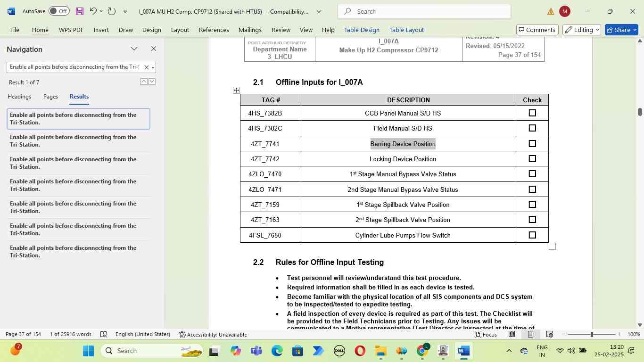Check the box for 4HS_7382B
This screenshot has height=362, width=644.
point(532,113)
